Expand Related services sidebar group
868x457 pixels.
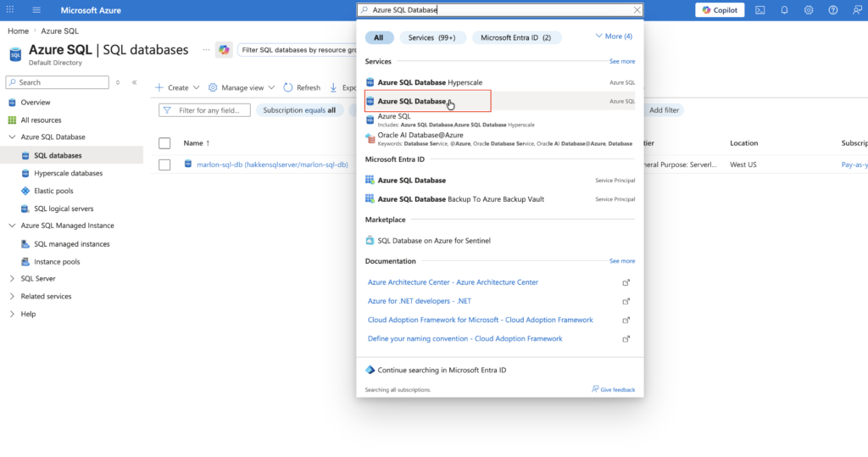12,297
